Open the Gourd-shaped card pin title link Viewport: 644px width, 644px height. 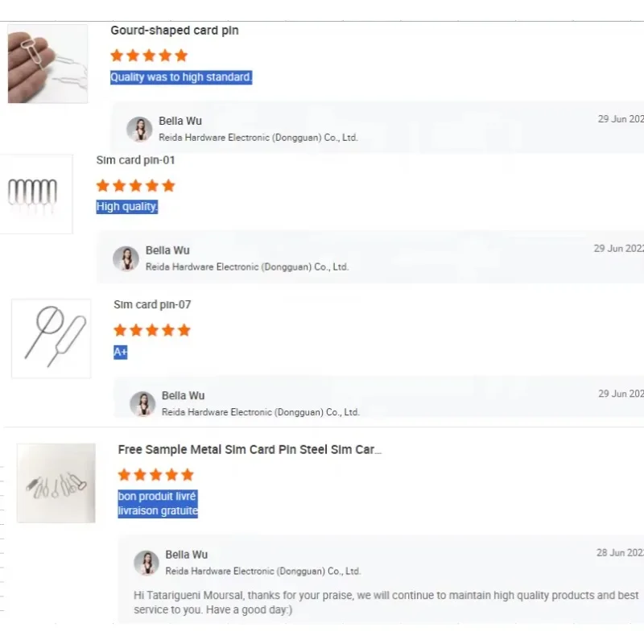(175, 31)
